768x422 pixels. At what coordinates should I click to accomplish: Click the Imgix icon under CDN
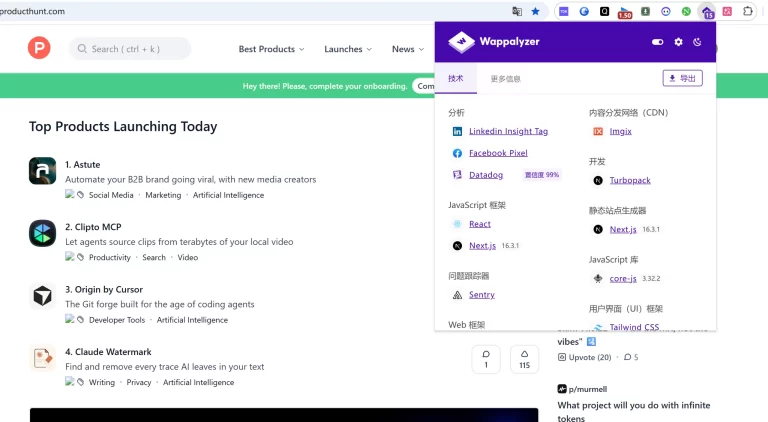(598, 131)
